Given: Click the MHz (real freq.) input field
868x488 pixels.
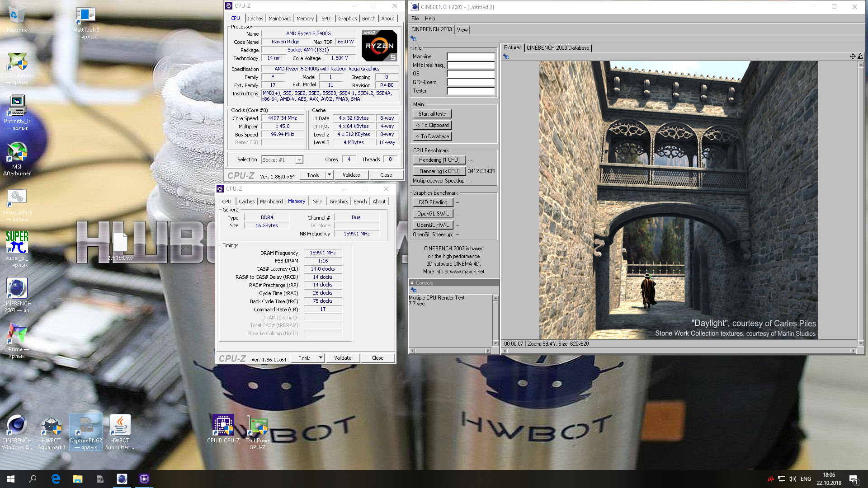Looking at the screenshot, I should tap(471, 66).
